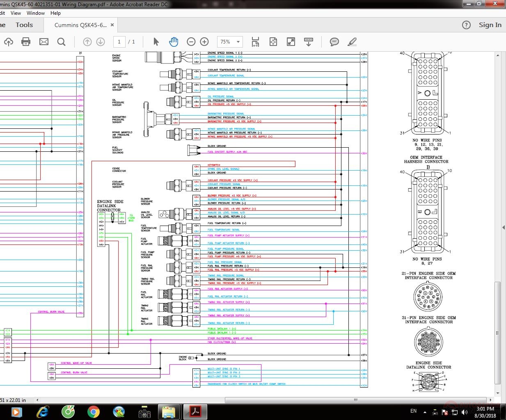Open the Help menu
Viewport: 506px width, 420px height.
pos(55,13)
